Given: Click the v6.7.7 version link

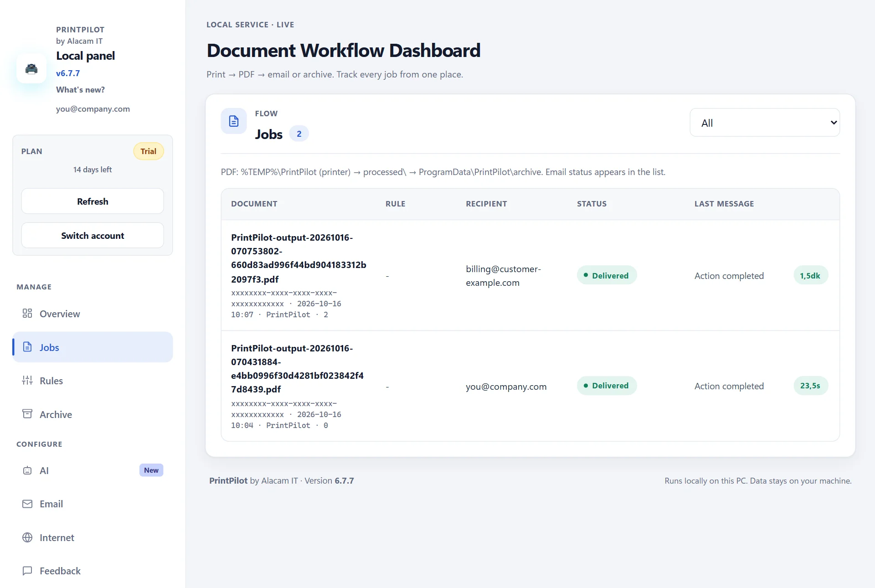Looking at the screenshot, I should coord(68,73).
